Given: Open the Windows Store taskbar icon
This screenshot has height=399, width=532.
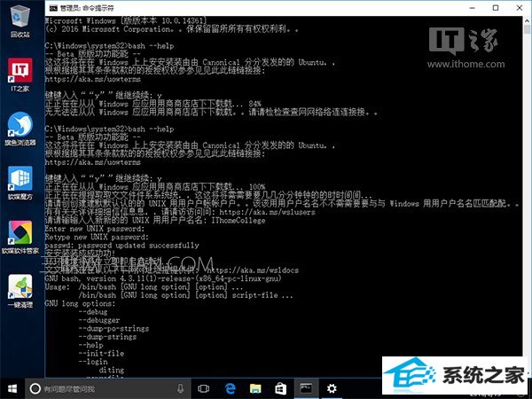Looking at the screenshot, I should point(280,389).
